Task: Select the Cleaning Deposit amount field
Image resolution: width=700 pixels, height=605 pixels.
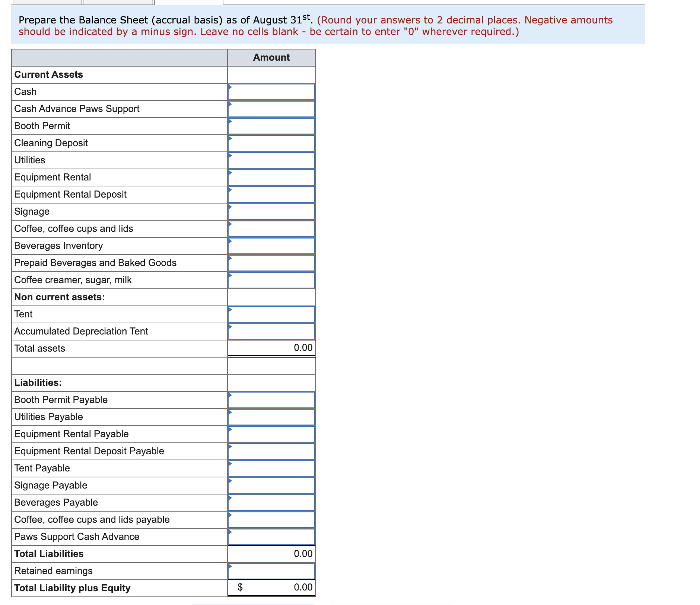Action: point(271,143)
